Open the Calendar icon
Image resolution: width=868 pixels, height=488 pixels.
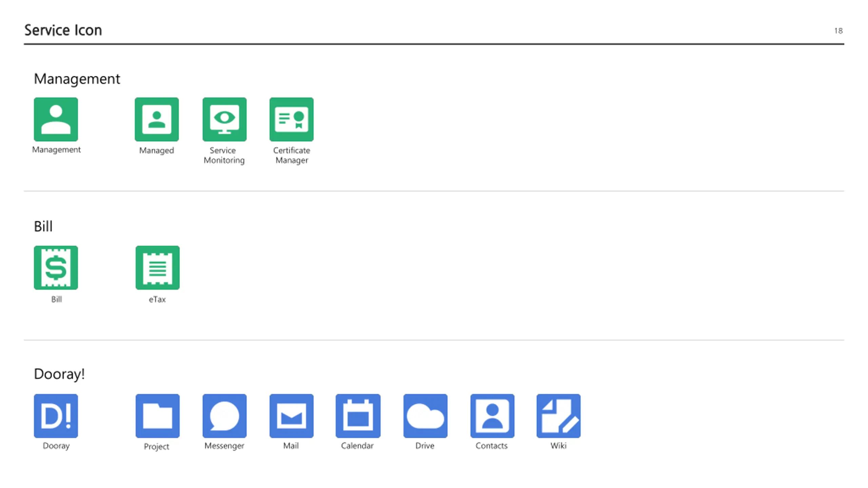358,416
